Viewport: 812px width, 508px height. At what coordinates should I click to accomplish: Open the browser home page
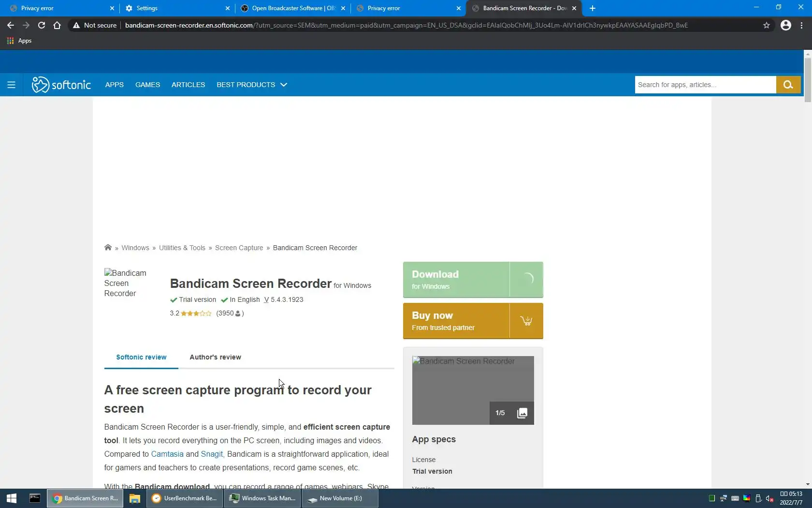(57, 25)
